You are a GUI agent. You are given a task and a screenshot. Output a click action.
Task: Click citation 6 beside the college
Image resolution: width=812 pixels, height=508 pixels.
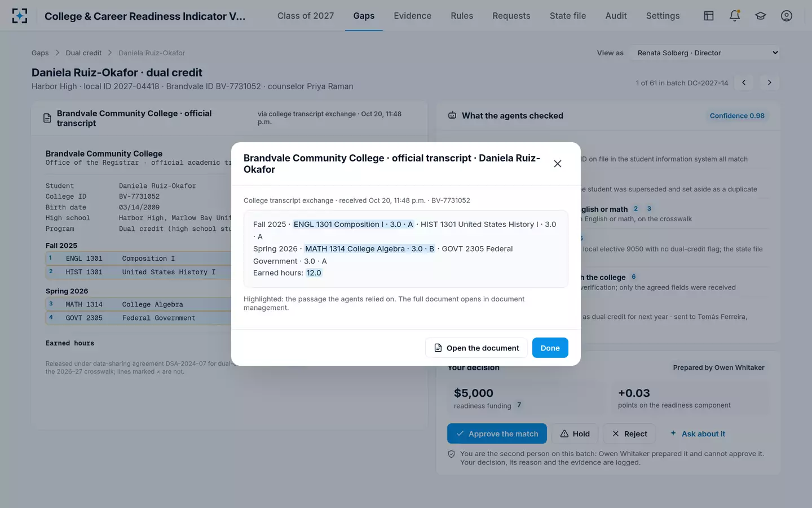(x=634, y=277)
